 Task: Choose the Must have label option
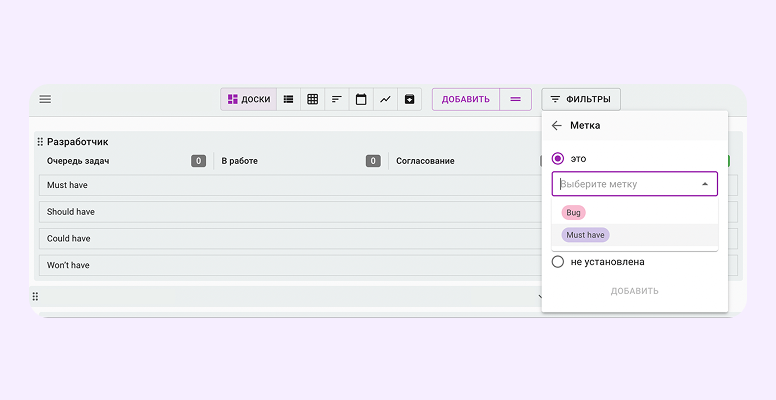(x=585, y=235)
